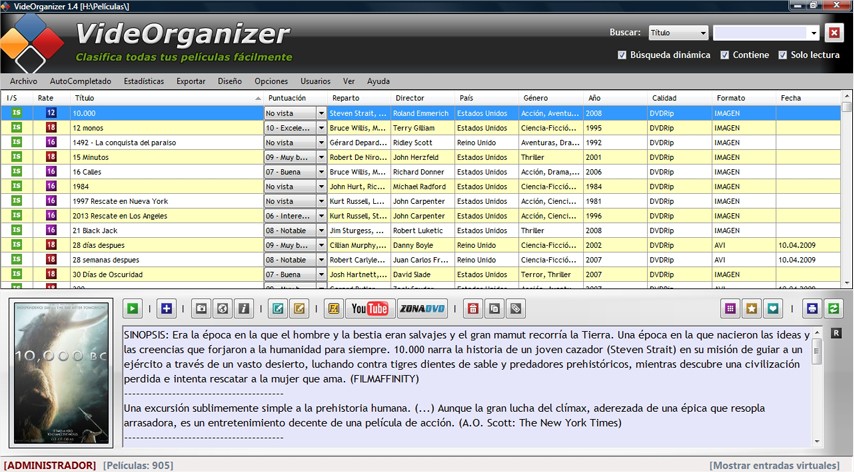Screen dimensions: 854x472
Task: Open Puntuación dropdown for 16 Calles
Action: coord(321,172)
